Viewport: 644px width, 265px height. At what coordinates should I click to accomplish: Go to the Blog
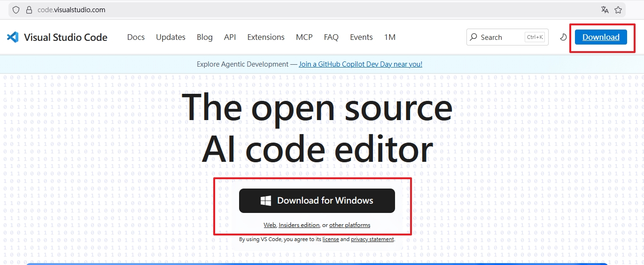(205, 37)
